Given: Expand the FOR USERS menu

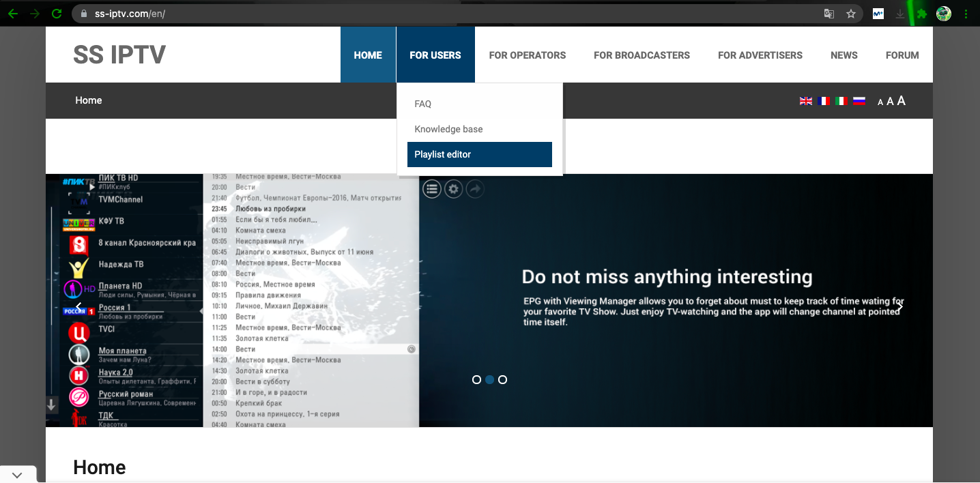Looking at the screenshot, I should click(x=435, y=55).
